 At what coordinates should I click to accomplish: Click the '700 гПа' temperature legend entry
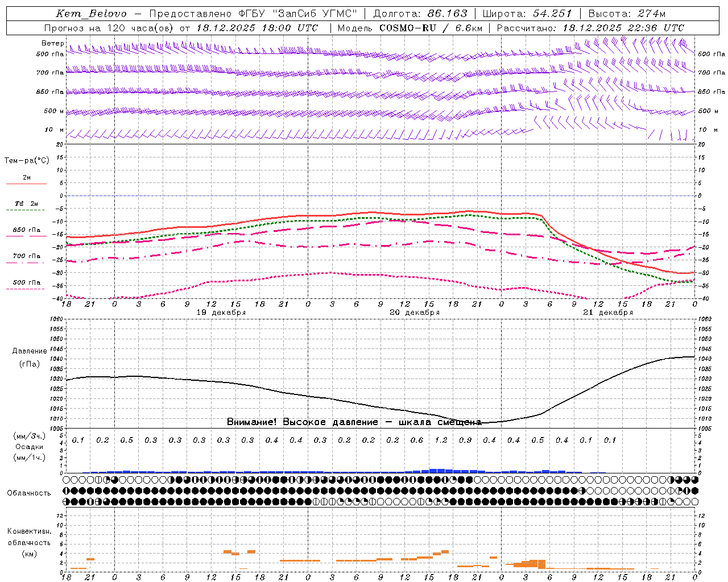pyautogui.click(x=27, y=256)
